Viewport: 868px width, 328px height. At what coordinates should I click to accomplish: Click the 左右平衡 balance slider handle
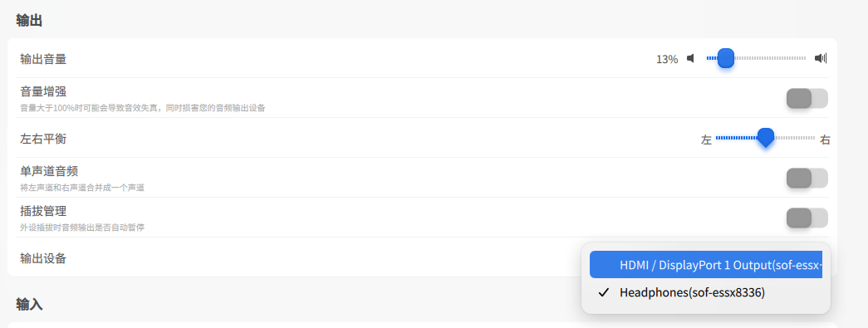click(766, 138)
